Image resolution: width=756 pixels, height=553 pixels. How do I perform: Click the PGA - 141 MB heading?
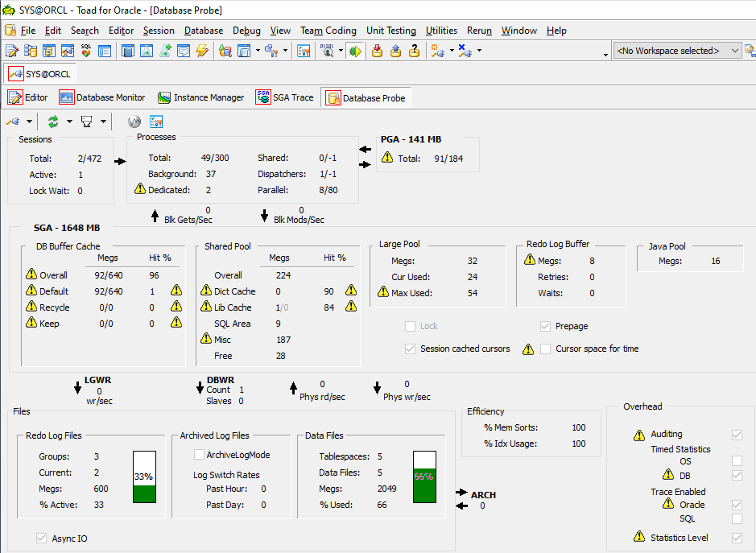pyautogui.click(x=411, y=139)
